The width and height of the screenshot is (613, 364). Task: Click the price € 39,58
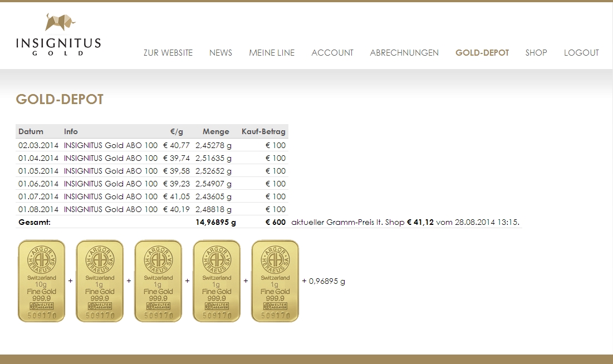[176, 171]
